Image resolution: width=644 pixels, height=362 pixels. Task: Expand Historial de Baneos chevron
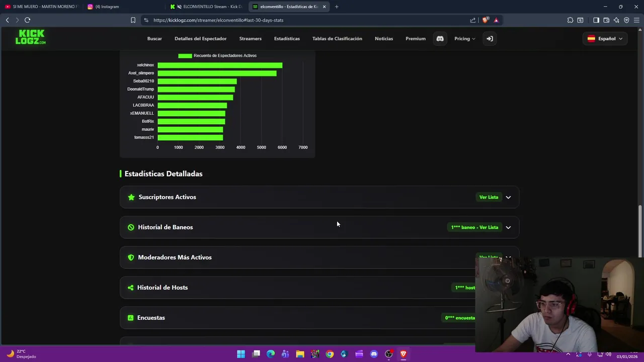(x=508, y=227)
